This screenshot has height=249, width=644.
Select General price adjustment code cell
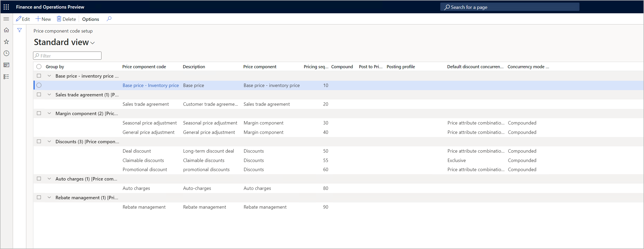point(149,132)
